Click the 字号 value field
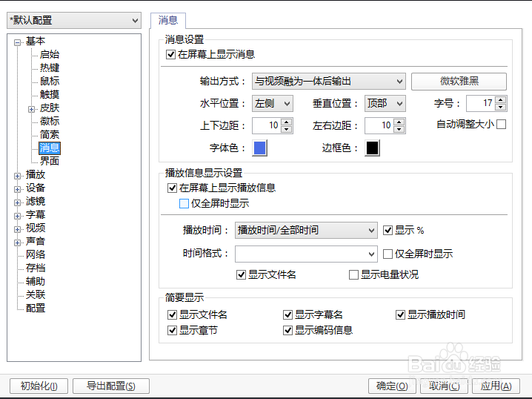Viewport: 532px width, 399px height. coord(481,103)
